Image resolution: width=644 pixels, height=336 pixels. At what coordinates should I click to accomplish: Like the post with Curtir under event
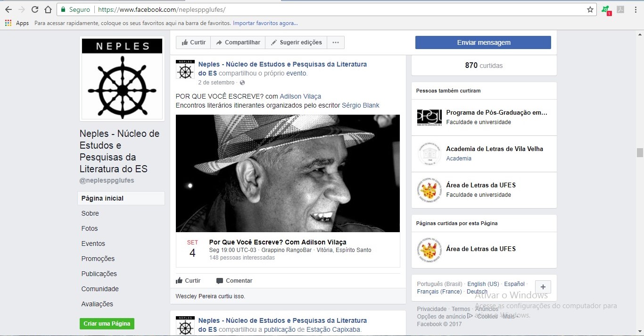[x=188, y=281]
